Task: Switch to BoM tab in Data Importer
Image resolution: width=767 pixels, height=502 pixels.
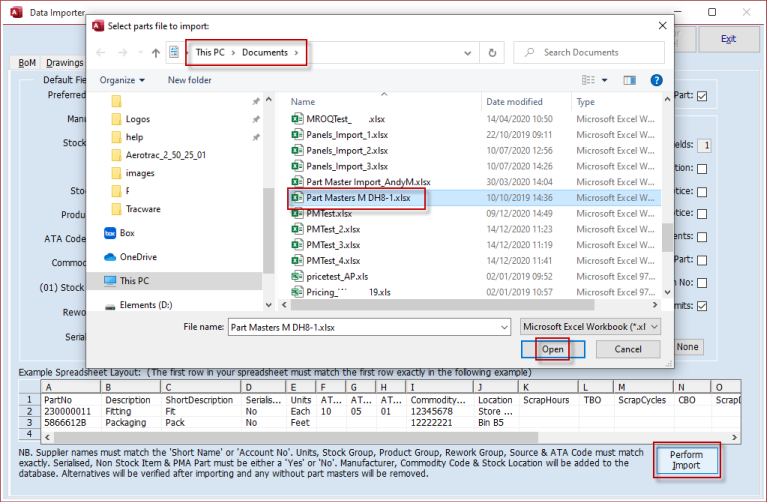Action: pos(27,63)
